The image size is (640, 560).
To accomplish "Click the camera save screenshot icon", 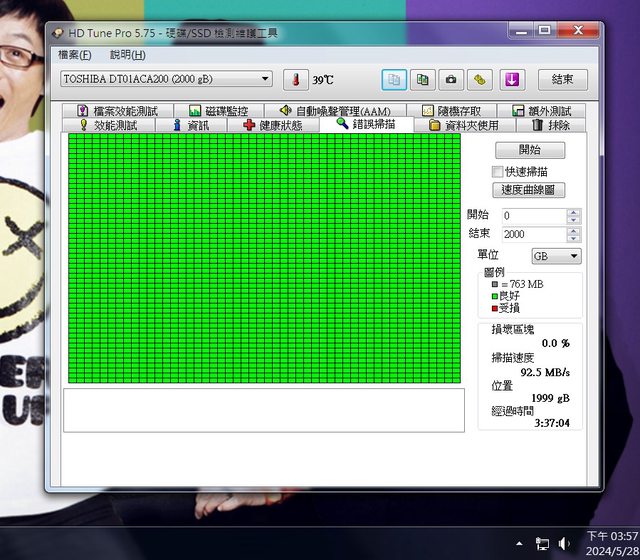I will (451, 79).
